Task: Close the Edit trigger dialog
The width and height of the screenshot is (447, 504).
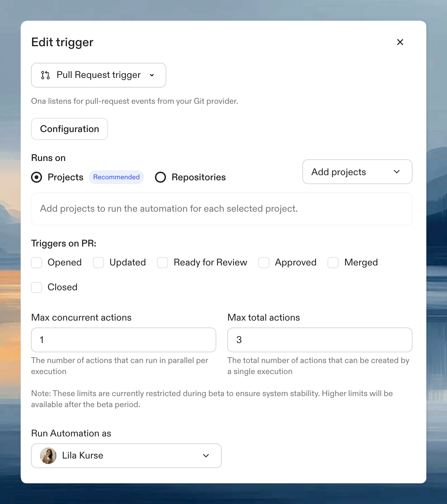Action: (400, 42)
